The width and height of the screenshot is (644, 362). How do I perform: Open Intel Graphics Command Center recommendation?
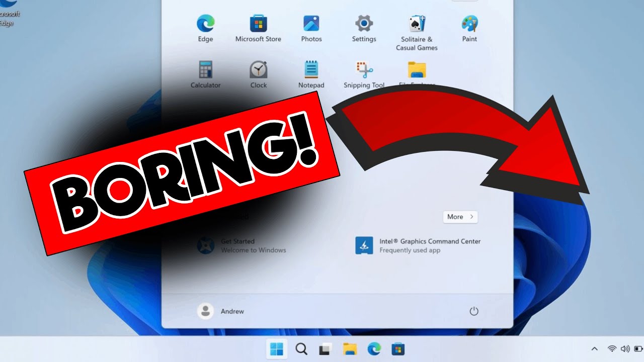point(418,245)
